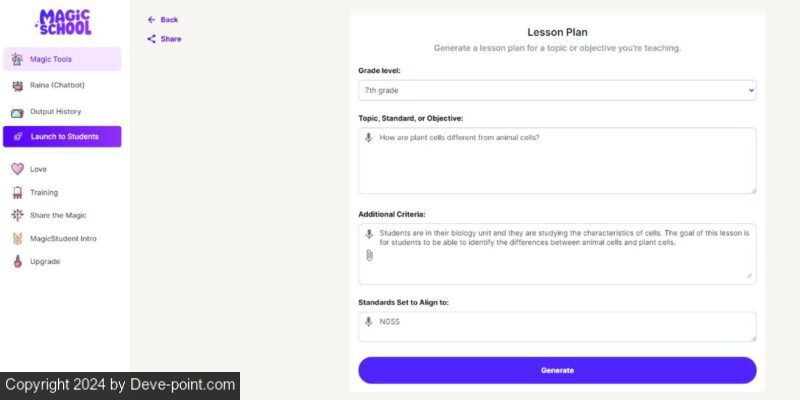
Task: Click the Magic School logo
Action: 64,22
